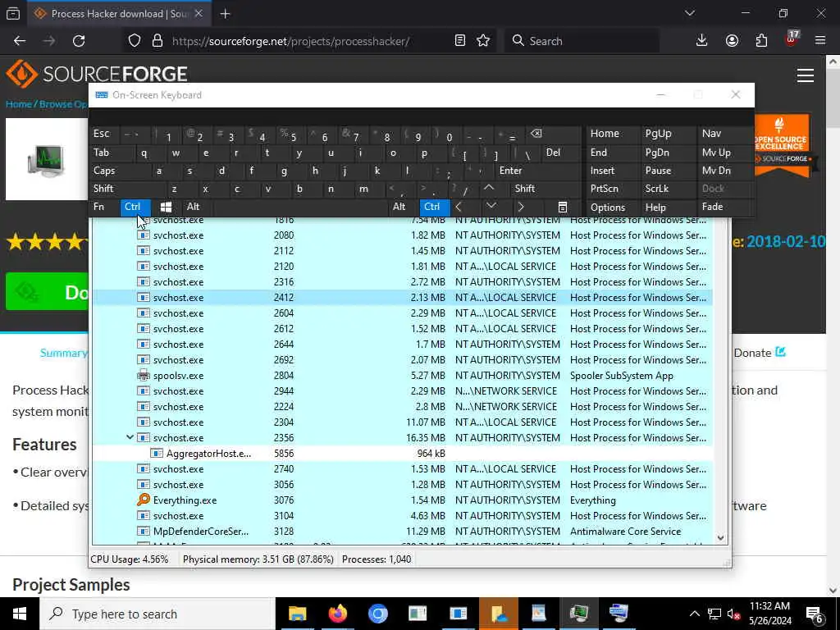840x630 pixels.
Task: Show hidden system tray icons
Action: 694,614
